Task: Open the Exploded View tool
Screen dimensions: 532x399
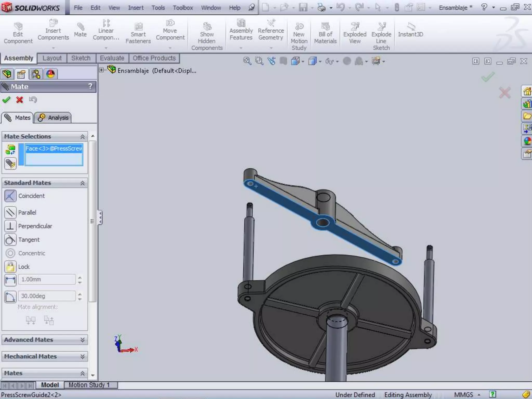Action: [x=355, y=33]
